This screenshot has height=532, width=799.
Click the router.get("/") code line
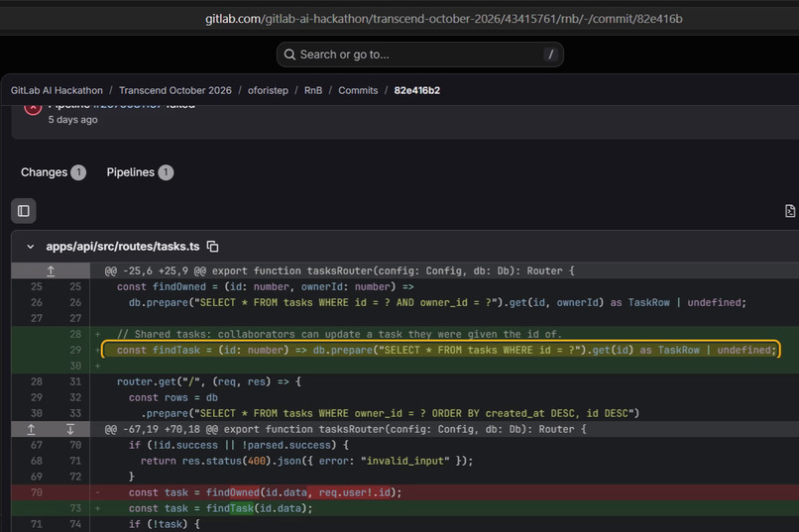pos(209,381)
